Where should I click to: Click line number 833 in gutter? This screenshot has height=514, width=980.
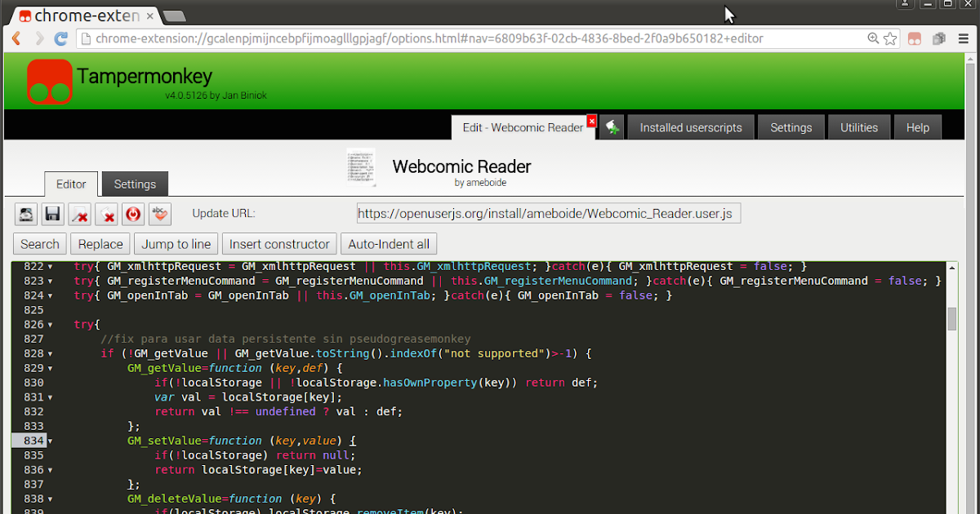click(33, 427)
